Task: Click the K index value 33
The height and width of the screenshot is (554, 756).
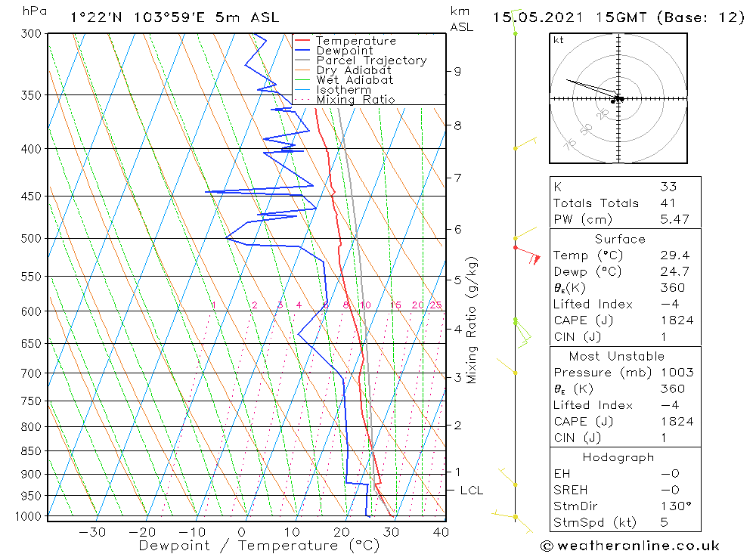Action: (669, 187)
